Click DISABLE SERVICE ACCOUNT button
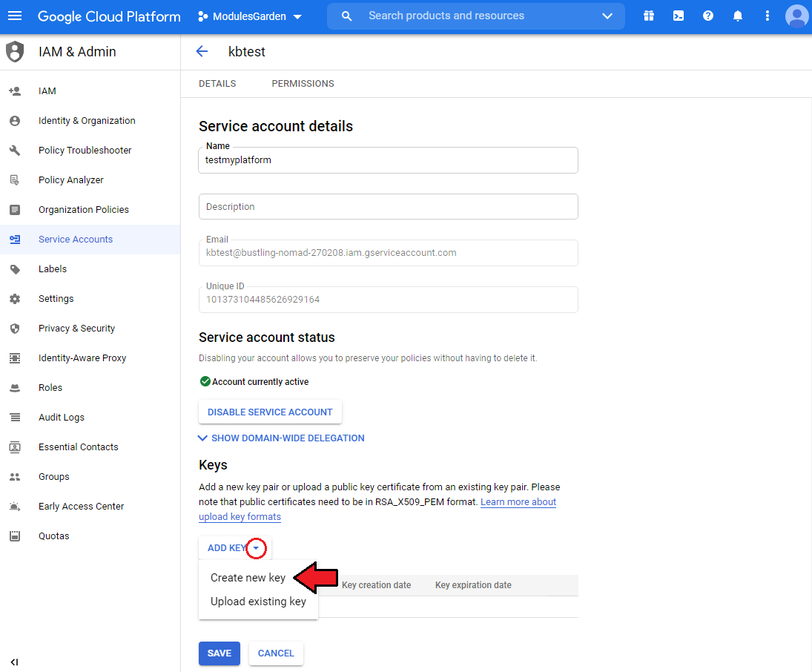812x672 pixels. coord(270,412)
